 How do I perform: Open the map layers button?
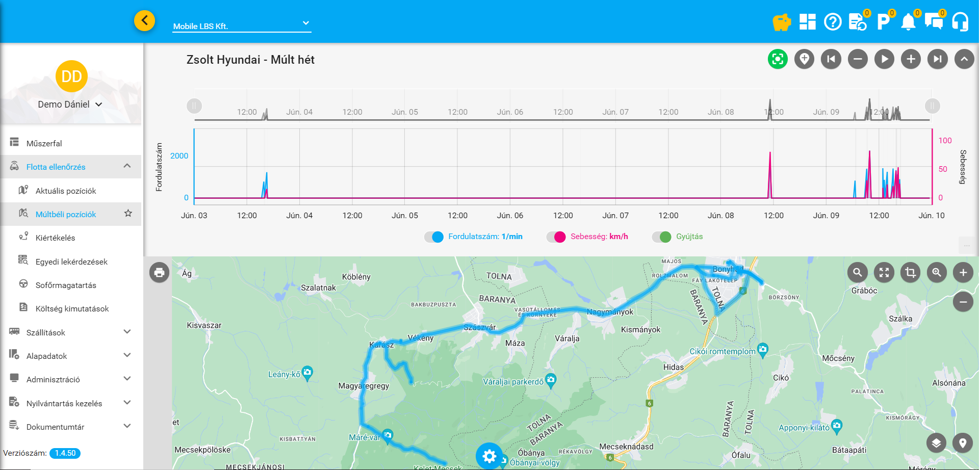[936, 443]
